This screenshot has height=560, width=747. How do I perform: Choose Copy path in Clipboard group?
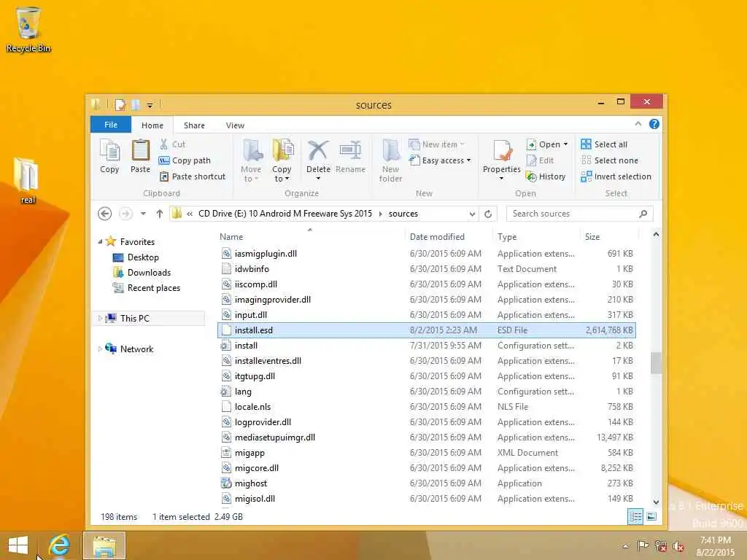185,160
